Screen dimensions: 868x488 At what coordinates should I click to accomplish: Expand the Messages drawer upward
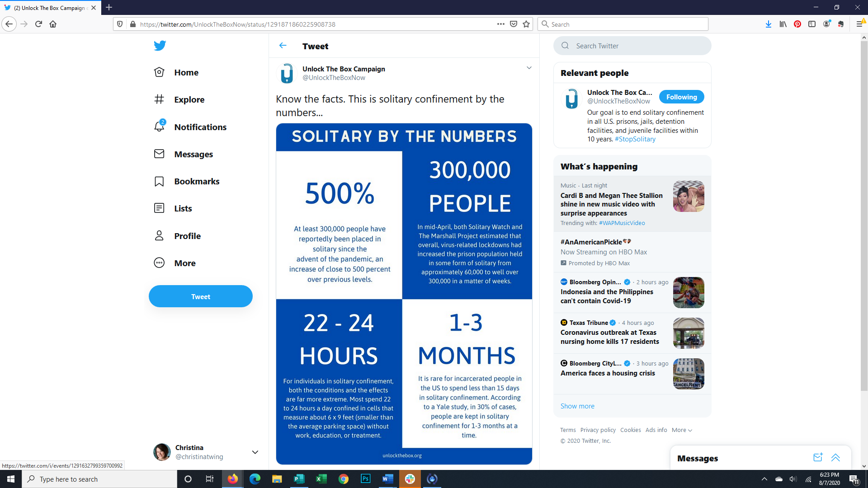pyautogui.click(x=835, y=458)
